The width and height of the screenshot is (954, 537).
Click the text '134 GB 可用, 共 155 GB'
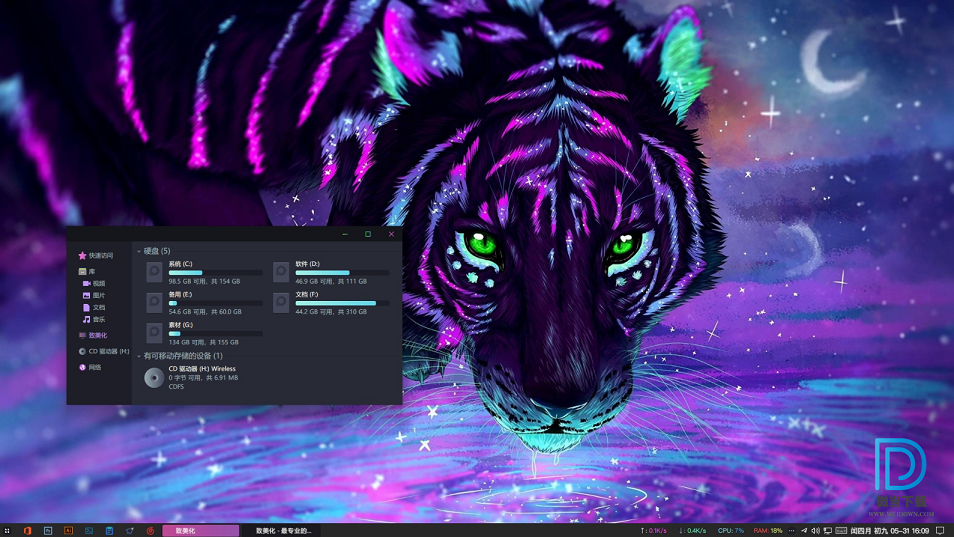click(x=203, y=342)
